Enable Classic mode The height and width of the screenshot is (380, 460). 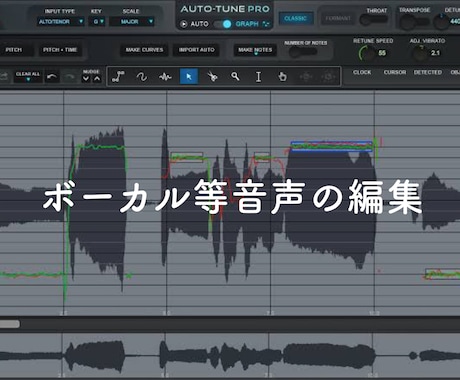pos(296,18)
